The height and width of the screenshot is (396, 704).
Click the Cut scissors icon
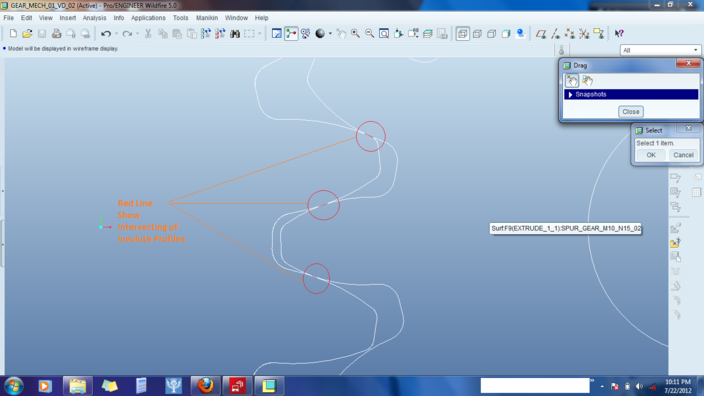[x=148, y=34]
